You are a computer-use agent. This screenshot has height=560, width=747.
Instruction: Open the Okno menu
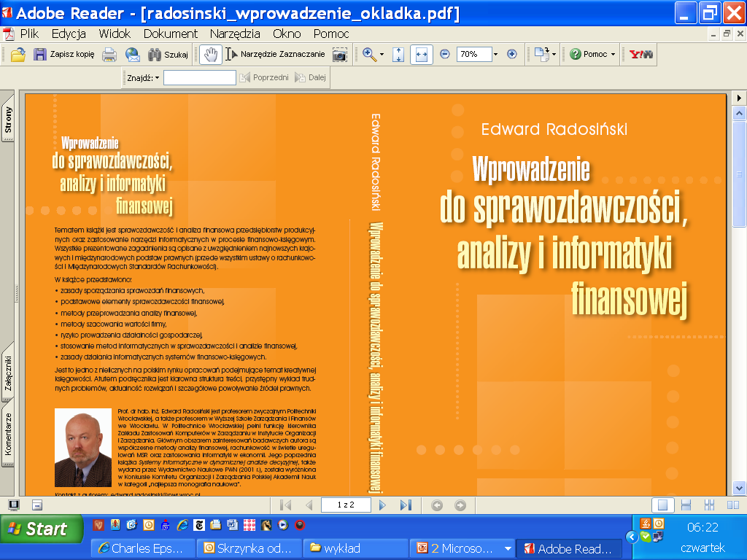tap(287, 34)
